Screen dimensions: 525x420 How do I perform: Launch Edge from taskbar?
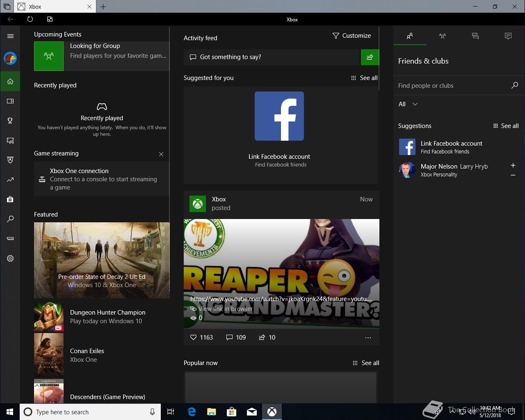[x=192, y=412]
